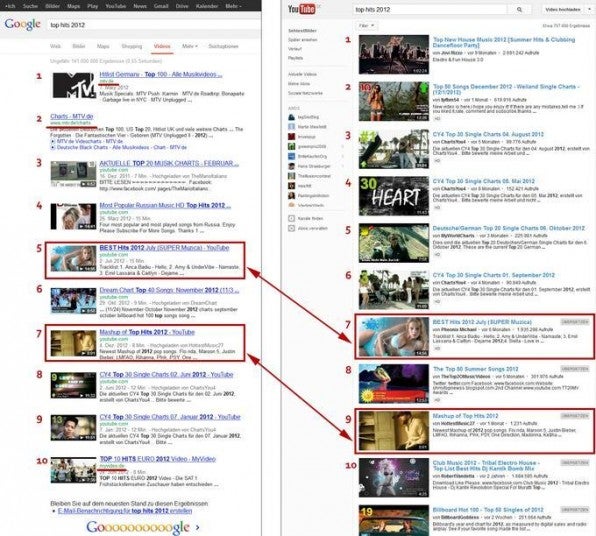596x536 pixels.
Task: Click 'Kanäle finden' plus icon in sidebar
Action: tap(292, 219)
